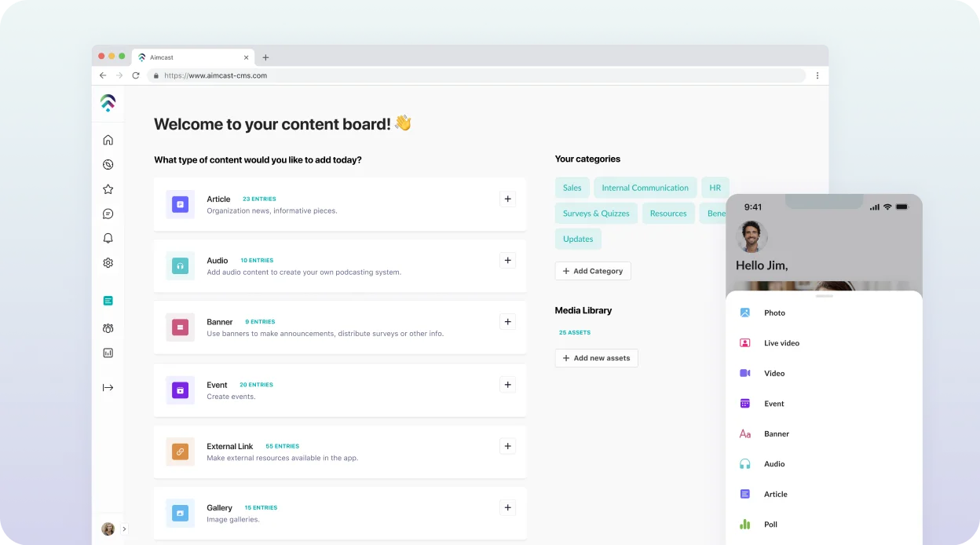The image size is (980, 545).
Task: Click the home icon in sidebar
Action: point(108,140)
